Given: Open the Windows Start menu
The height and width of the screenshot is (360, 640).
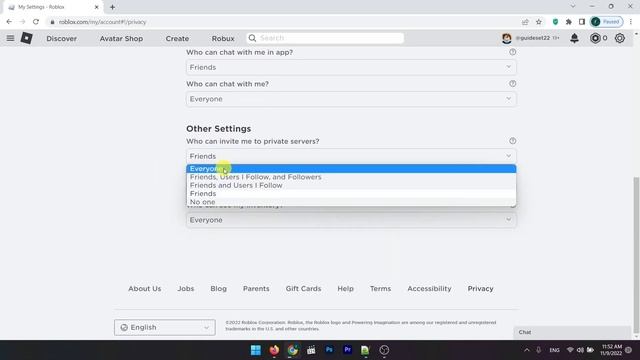Looking at the screenshot, I should (x=256, y=350).
